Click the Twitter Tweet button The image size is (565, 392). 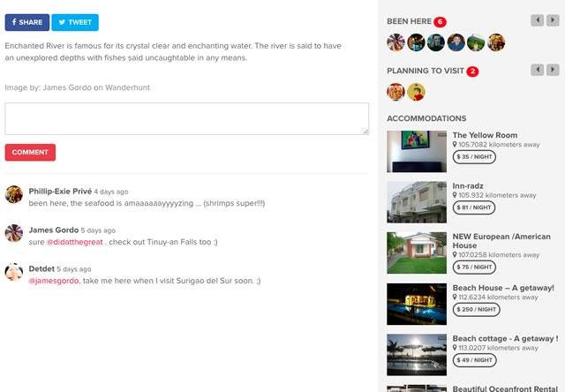pos(75,22)
